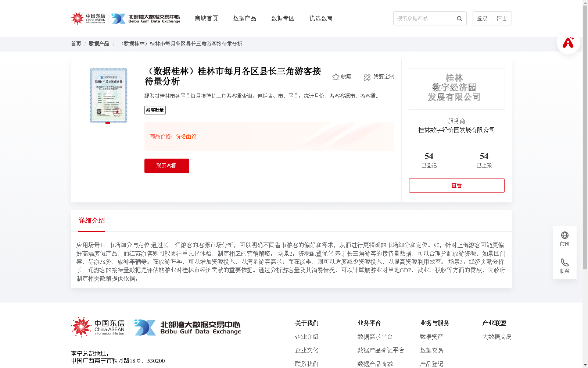Click the 登录 link
This screenshot has height=368, width=588.
click(482, 18)
